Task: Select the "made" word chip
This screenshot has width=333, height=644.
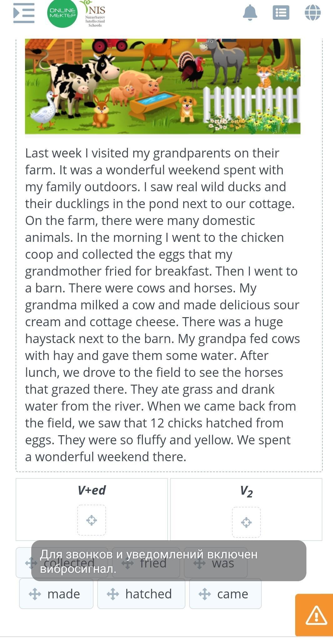Action: pyautogui.click(x=63, y=594)
